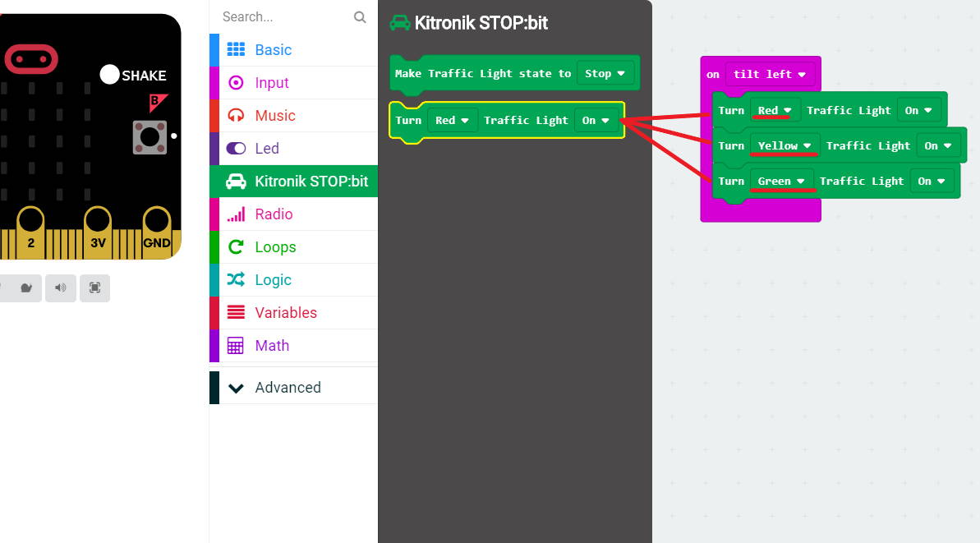Click the Music headphones icon
Screen dimensions: 980x543
(236, 116)
